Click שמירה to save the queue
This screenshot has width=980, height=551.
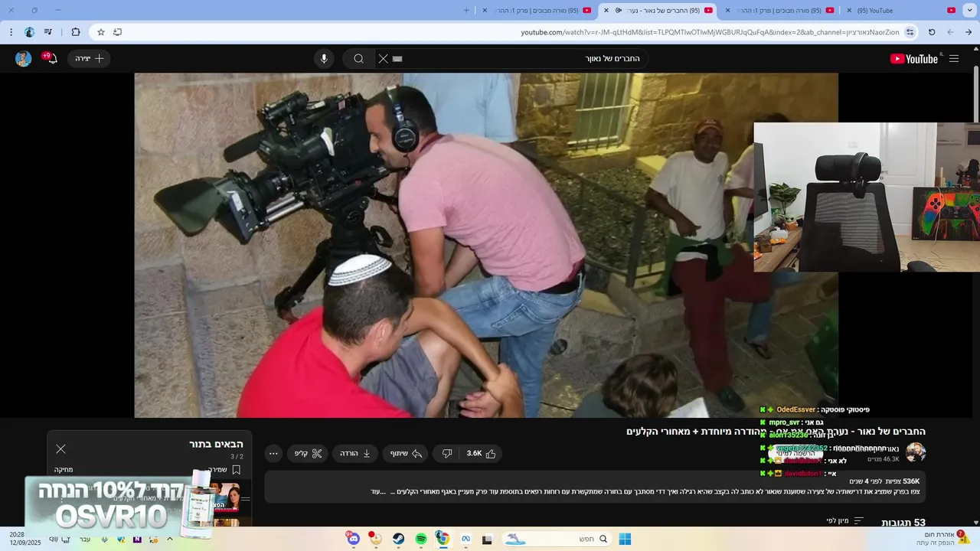tap(224, 470)
